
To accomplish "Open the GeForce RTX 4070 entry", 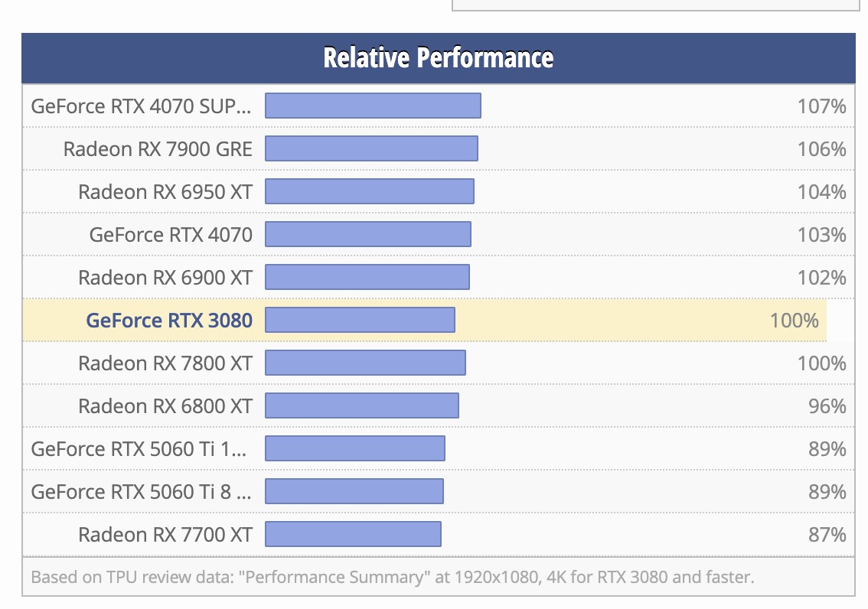I will tap(171, 235).
